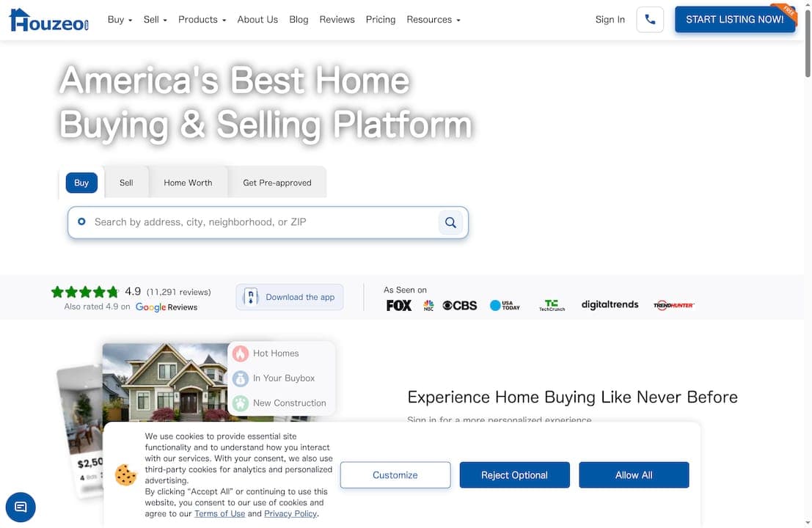Open the Pricing page
Screen dimensions: 812x528
tap(381, 20)
